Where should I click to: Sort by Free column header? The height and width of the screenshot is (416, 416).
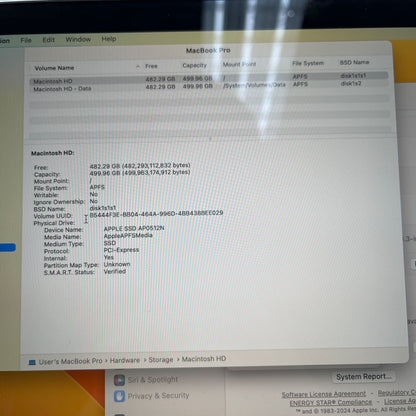(x=151, y=66)
